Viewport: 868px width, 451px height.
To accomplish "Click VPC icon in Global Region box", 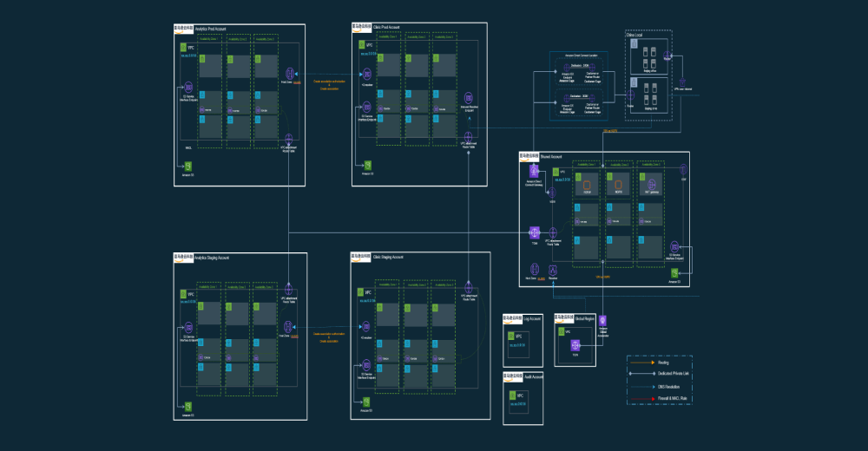I will click(x=562, y=331).
